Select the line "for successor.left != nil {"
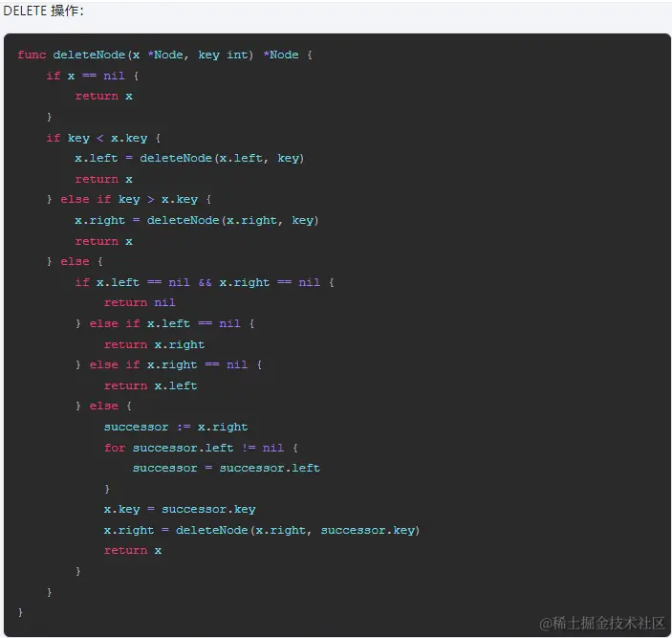 [201, 448]
